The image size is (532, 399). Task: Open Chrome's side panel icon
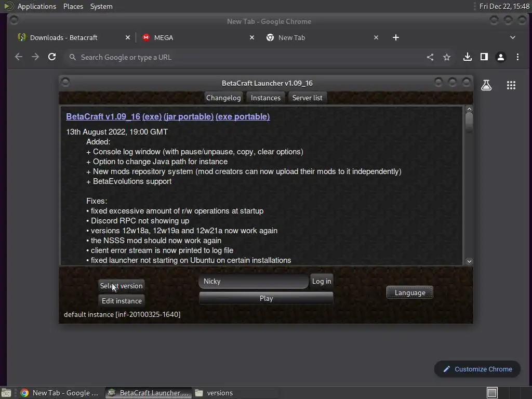coord(484,57)
